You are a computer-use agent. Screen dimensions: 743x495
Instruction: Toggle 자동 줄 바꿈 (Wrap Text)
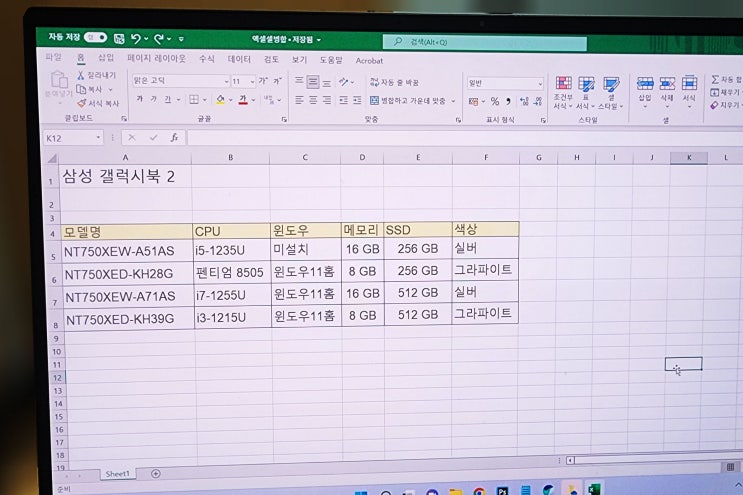point(394,82)
